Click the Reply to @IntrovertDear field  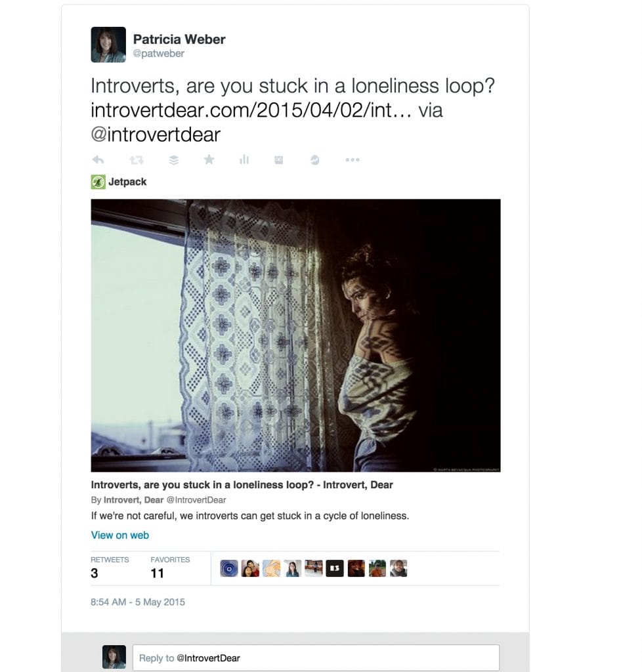coord(316,658)
